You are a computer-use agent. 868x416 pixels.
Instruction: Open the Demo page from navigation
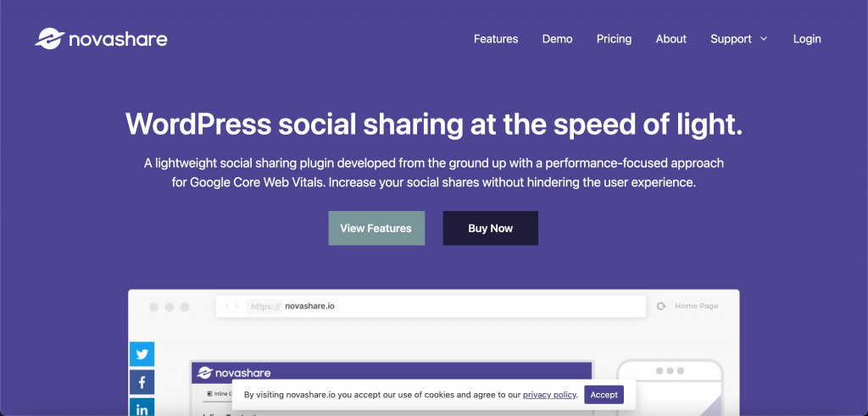coord(558,39)
